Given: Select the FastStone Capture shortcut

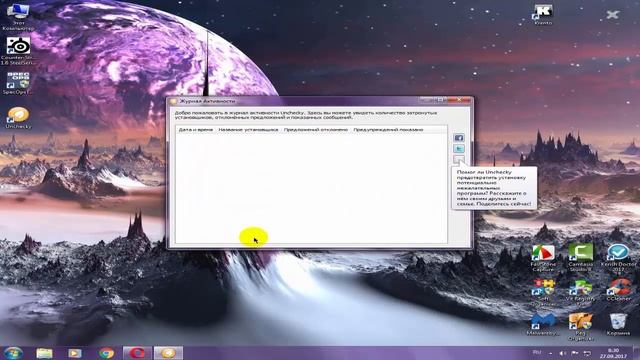Looking at the screenshot, I should [543, 258].
